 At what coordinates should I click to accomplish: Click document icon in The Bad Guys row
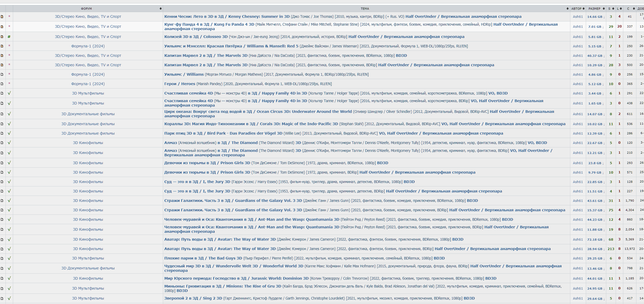pyautogui.click(x=2, y=258)
